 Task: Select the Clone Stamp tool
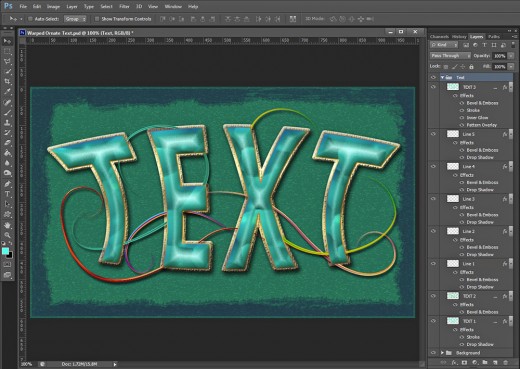coord(7,123)
